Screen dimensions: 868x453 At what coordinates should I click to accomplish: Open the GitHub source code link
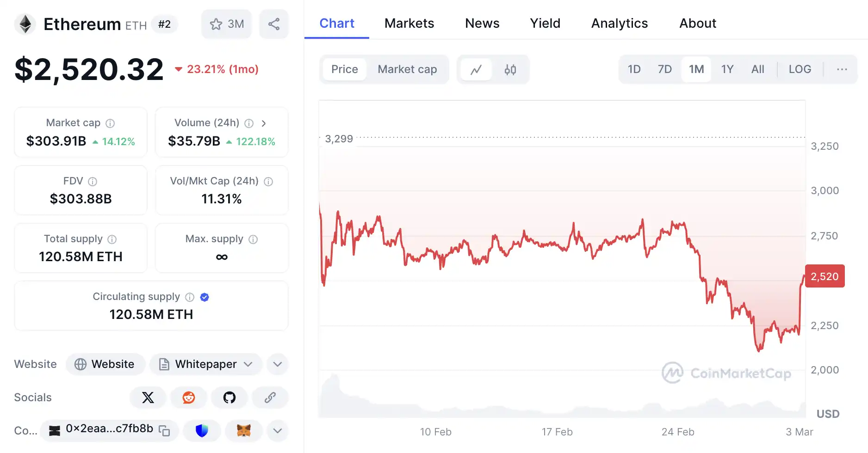pyautogui.click(x=229, y=398)
